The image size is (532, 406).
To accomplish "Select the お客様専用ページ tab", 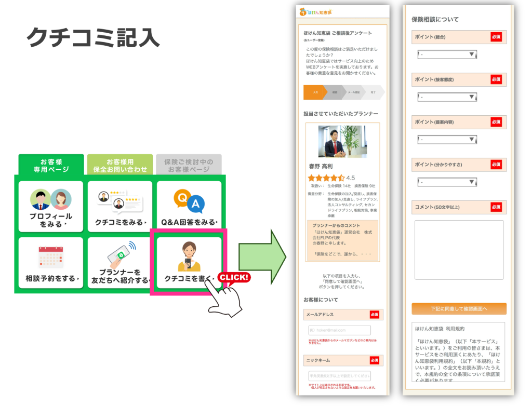I will pos(51,165).
